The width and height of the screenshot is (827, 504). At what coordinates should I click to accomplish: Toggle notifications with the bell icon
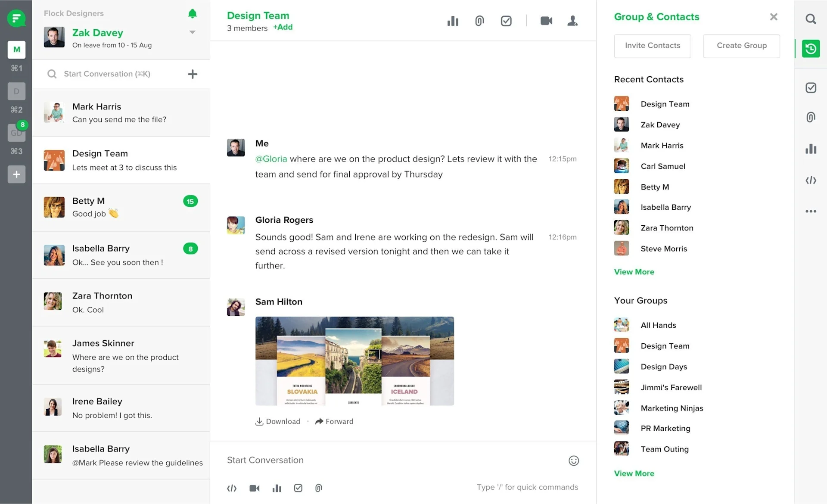tap(192, 13)
